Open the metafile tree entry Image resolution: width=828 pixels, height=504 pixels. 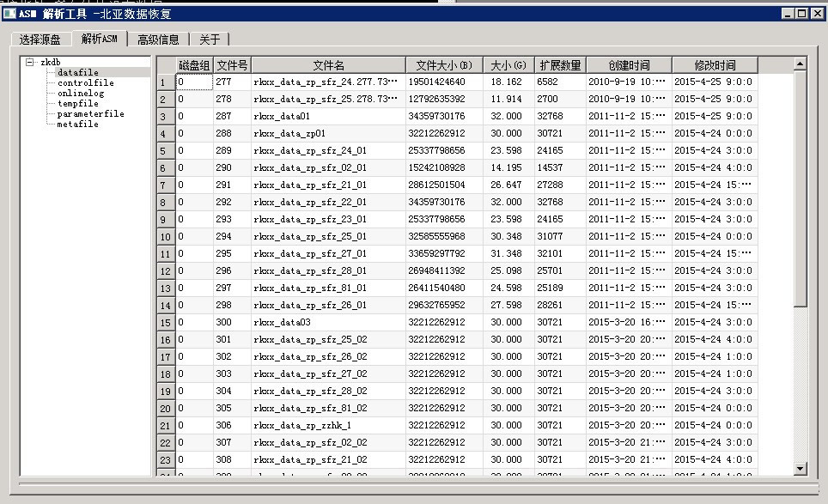[77, 124]
